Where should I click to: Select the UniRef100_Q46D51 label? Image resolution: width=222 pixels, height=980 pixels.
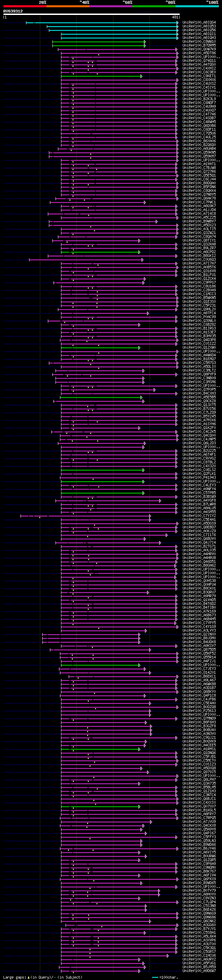coord(199,561)
